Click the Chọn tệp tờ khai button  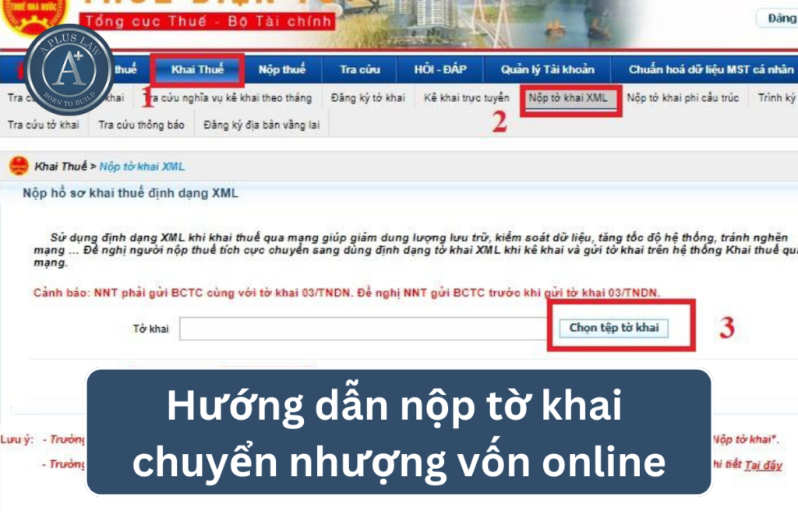click(x=614, y=328)
